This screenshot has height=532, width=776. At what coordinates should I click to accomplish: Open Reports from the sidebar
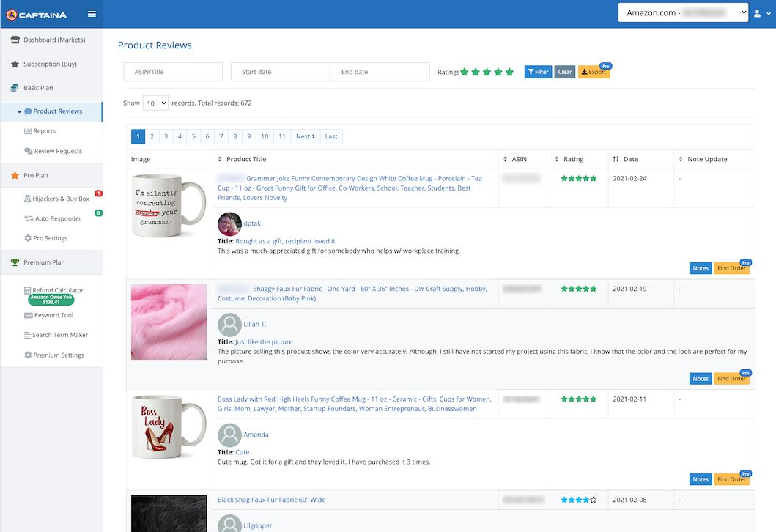click(x=40, y=131)
